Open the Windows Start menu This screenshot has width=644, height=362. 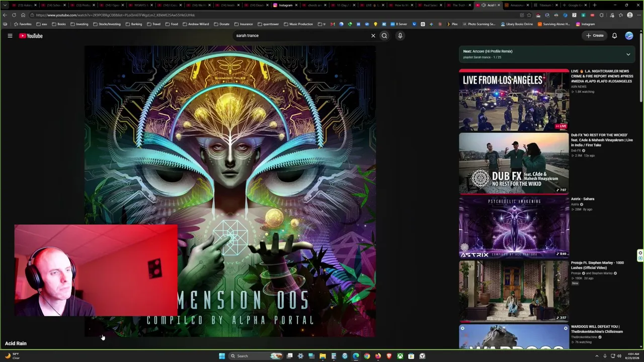pos(222,356)
